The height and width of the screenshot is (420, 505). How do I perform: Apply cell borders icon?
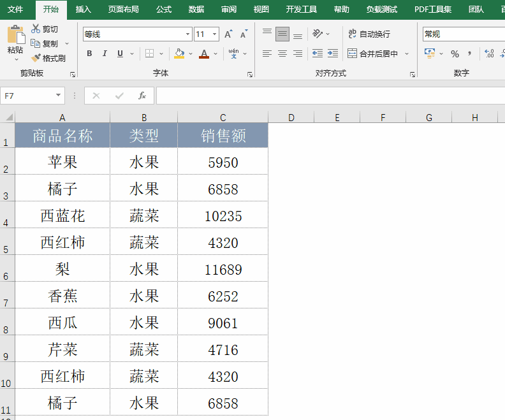[149, 54]
